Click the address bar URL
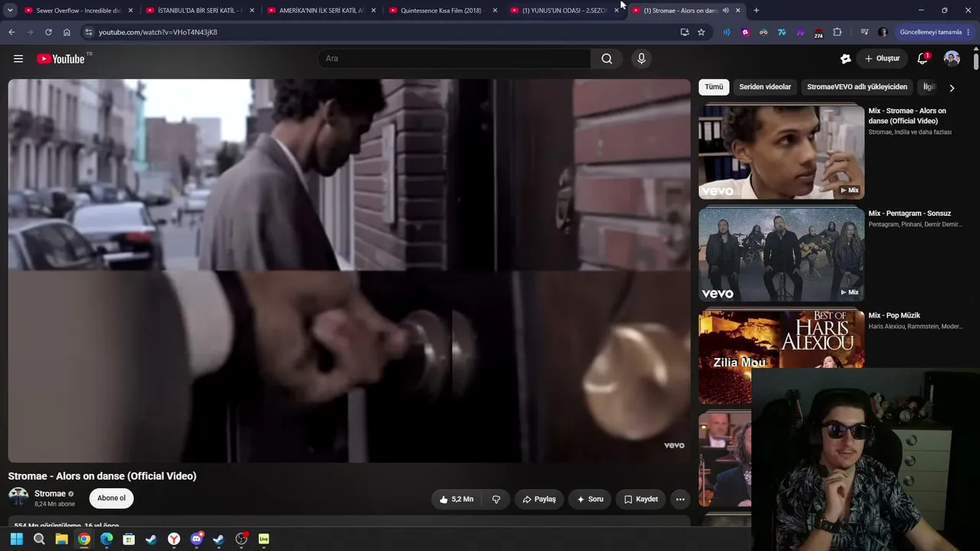This screenshot has height=551, width=980. [158, 32]
